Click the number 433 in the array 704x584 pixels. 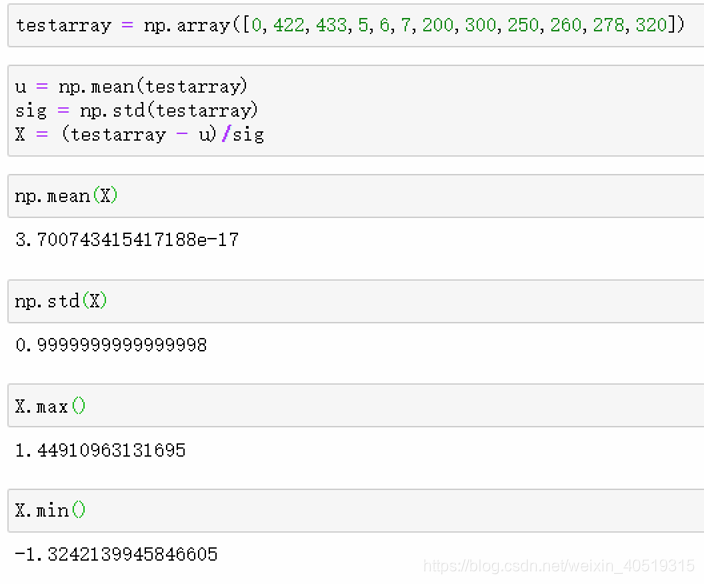pyautogui.click(x=331, y=25)
